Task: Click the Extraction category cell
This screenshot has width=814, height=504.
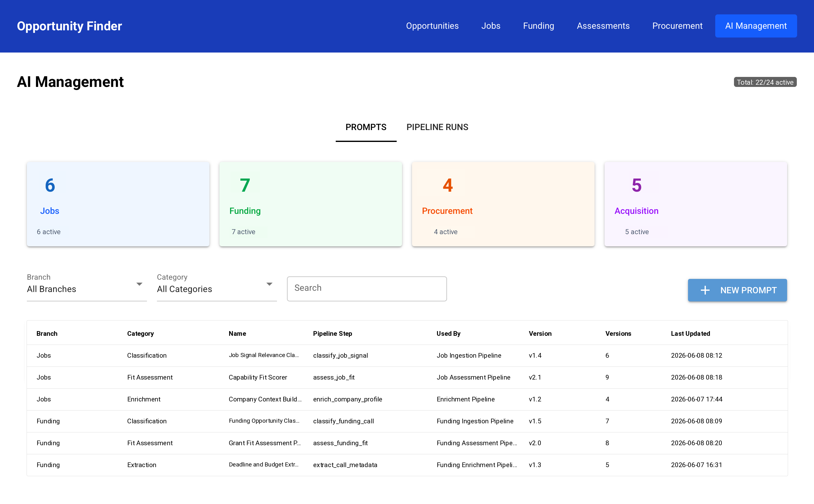Action: tap(142, 465)
